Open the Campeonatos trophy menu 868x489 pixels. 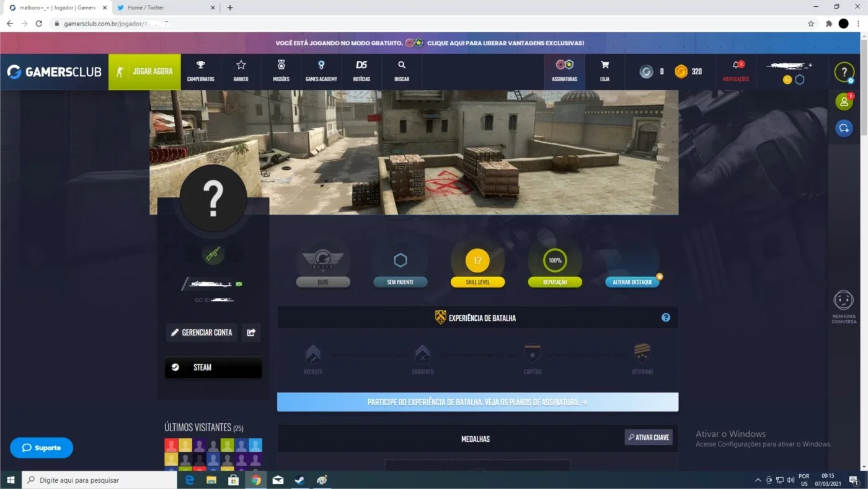click(x=201, y=71)
